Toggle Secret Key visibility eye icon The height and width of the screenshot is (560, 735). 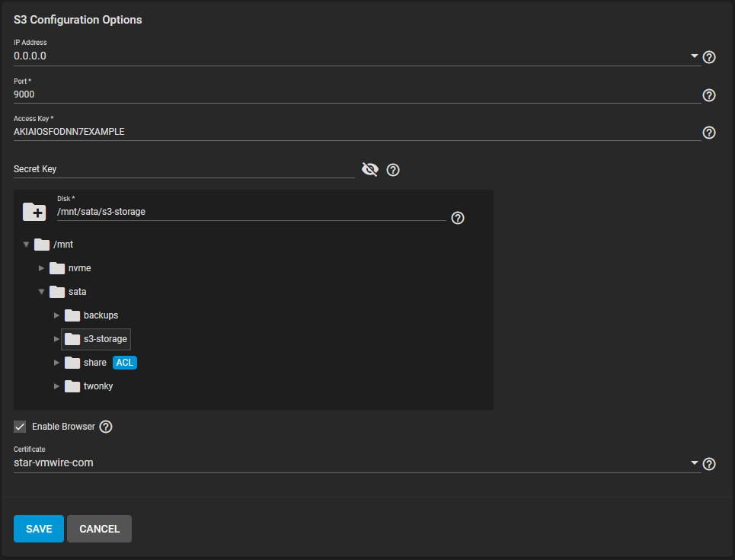[x=370, y=169]
